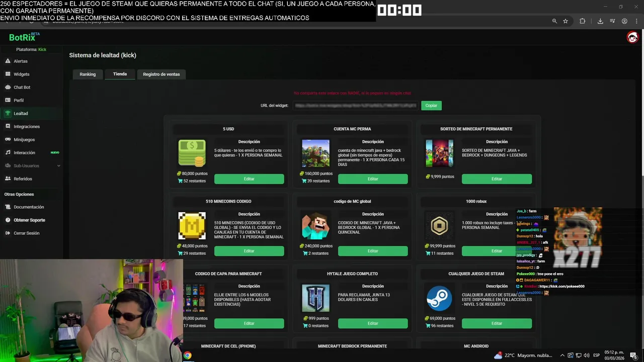
Task: Click 'Sistema de lealtad (kick)' heading
Action: coord(103,55)
